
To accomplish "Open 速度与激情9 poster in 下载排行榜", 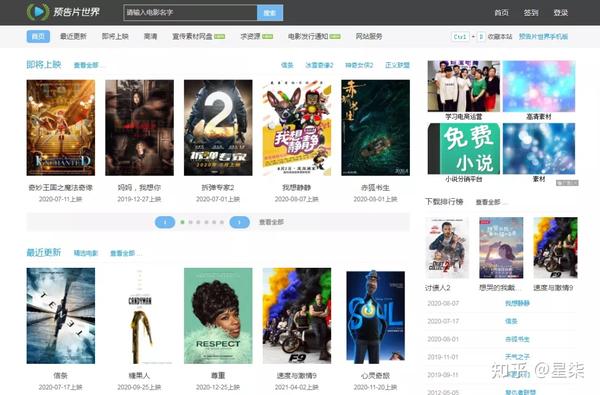I will pyautogui.click(x=555, y=248).
